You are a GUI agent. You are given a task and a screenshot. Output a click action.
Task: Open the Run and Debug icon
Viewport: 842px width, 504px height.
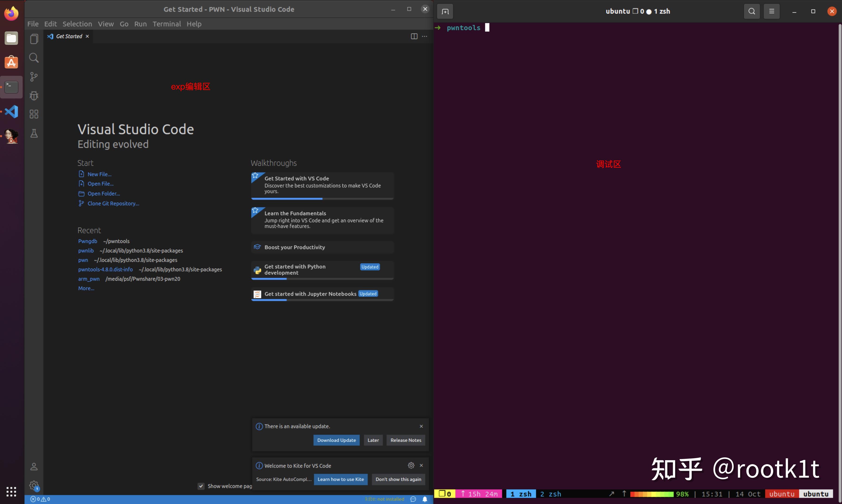coord(34,95)
